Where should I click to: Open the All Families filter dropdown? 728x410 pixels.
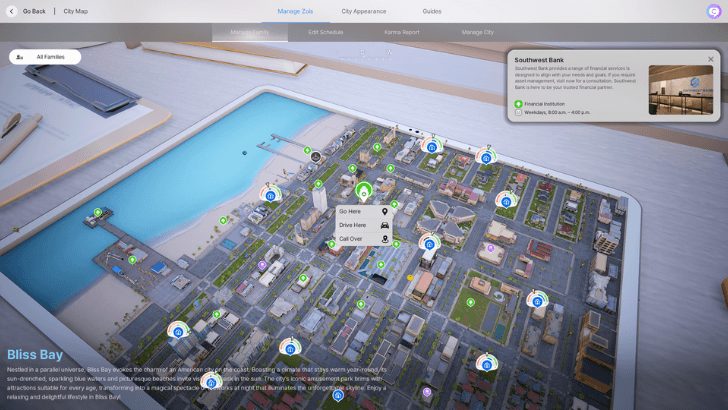[45, 57]
